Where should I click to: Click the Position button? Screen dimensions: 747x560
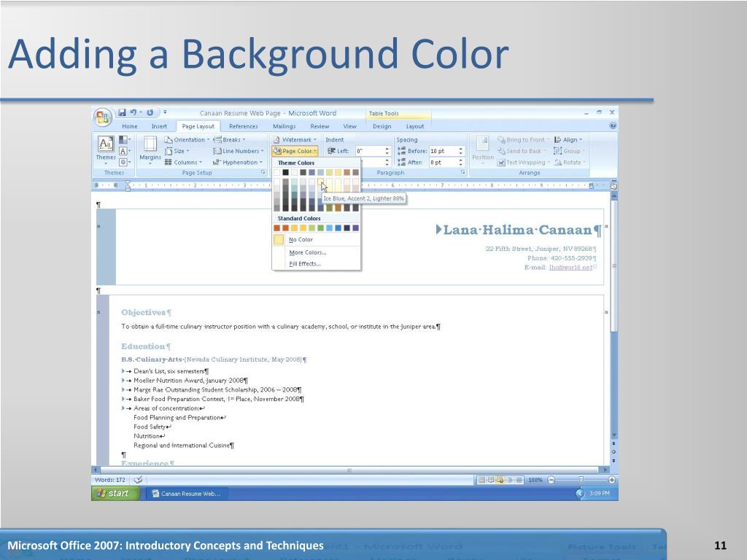tap(483, 150)
